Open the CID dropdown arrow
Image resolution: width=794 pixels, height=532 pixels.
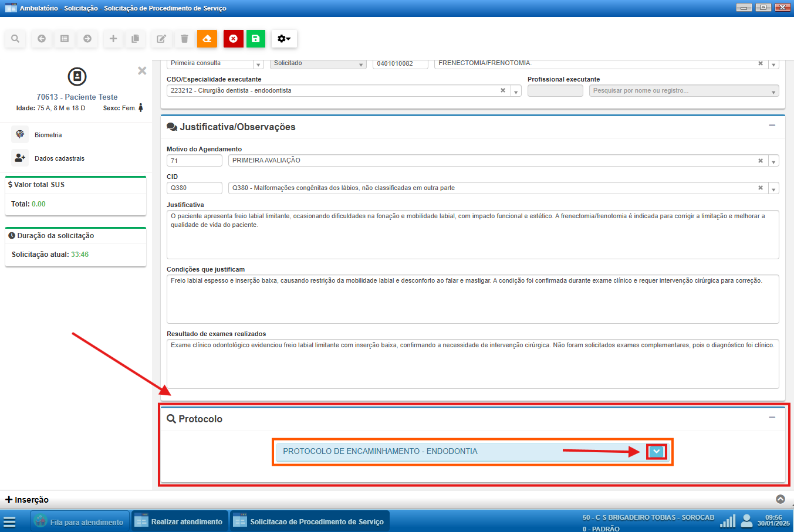coord(773,189)
